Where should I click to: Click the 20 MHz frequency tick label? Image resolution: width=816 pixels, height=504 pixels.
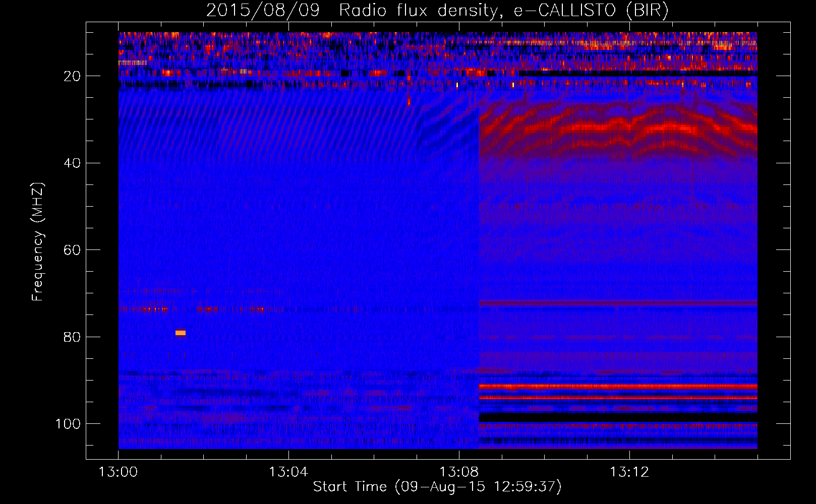coord(72,76)
